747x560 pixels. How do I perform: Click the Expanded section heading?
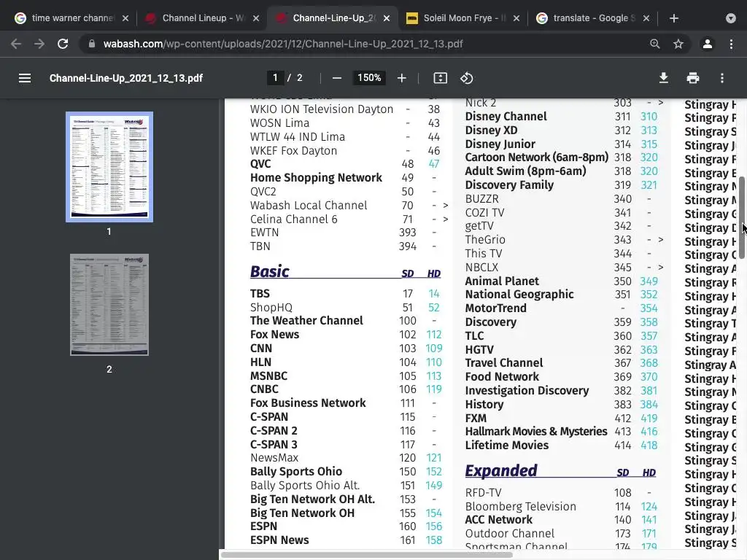(500, 470)
